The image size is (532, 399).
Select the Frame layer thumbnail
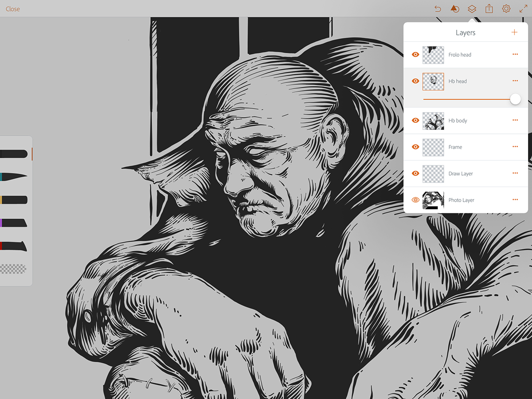click(433, 147)
